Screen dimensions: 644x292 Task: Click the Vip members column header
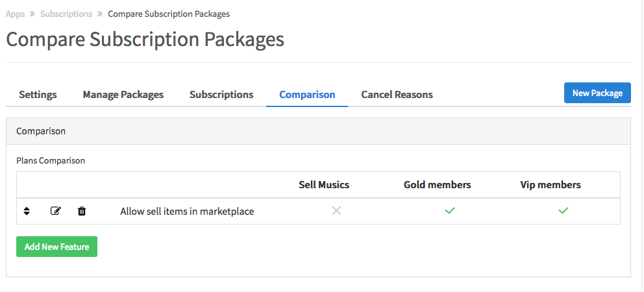(x=551, y=185)
